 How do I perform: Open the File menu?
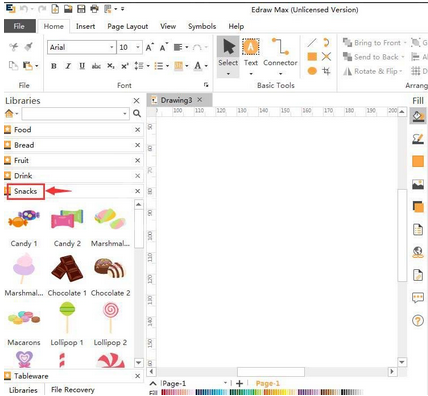tap(20, 26)
